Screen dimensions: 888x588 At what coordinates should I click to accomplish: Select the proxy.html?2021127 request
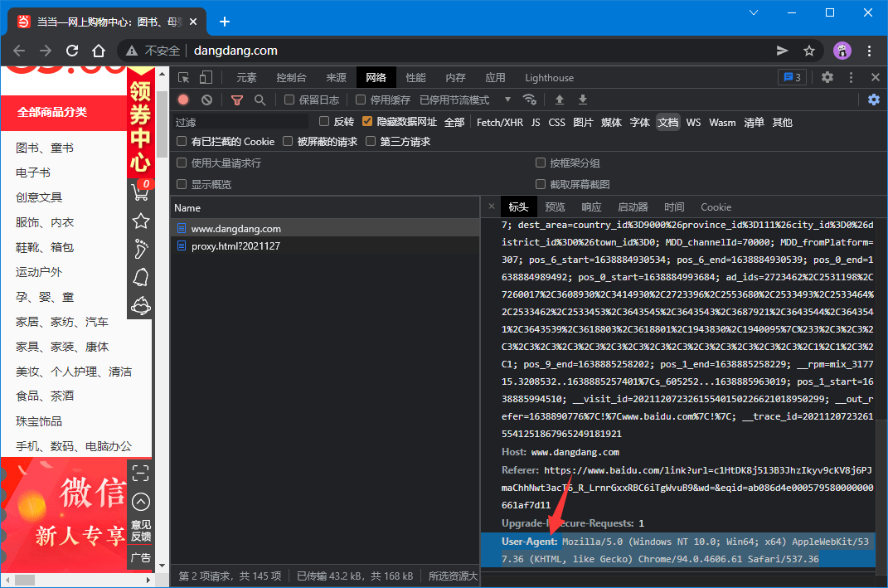pos(325,245)
